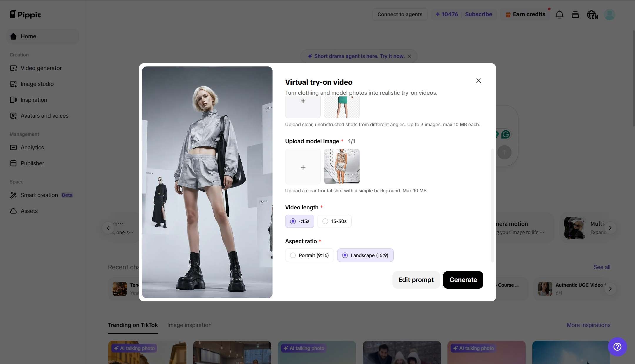
Task: Click the uploaded model image thumbnail
Action: (342, 166)
